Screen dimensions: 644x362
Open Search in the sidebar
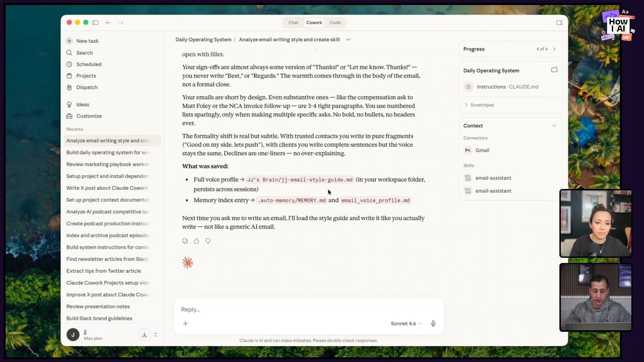[85, 53]
